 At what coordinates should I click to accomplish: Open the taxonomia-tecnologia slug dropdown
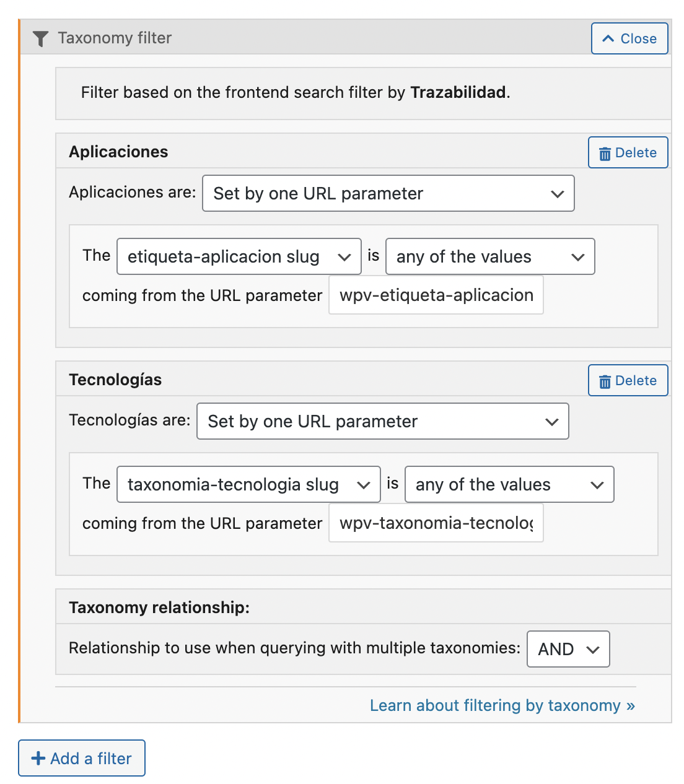click(x=248, y=484)
